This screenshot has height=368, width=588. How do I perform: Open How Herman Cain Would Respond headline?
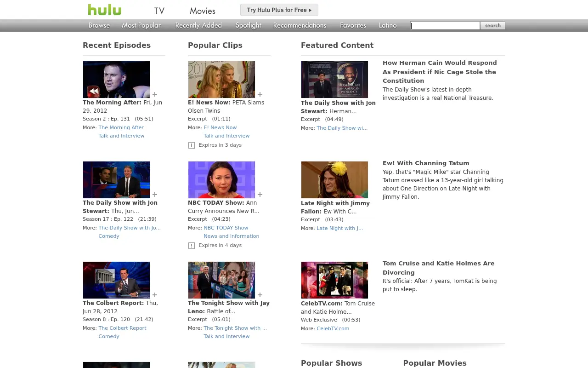click(440, 72)
